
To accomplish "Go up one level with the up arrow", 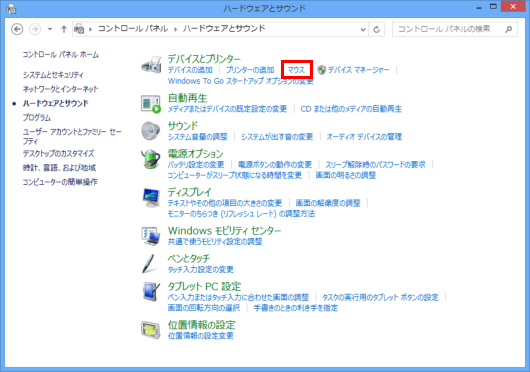I will 64,29.
